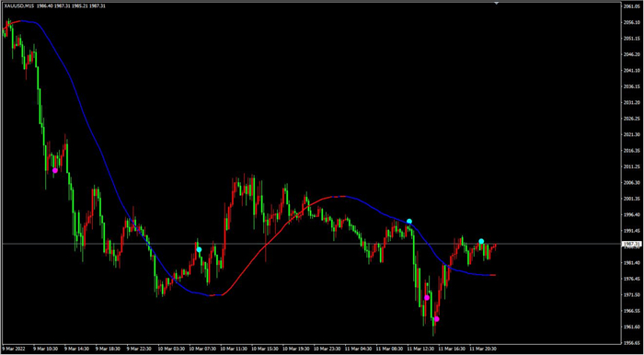Click the 11 Mar 20:30 time label
The width and height of the screenshot is (644, 355).
click(482, 349)
